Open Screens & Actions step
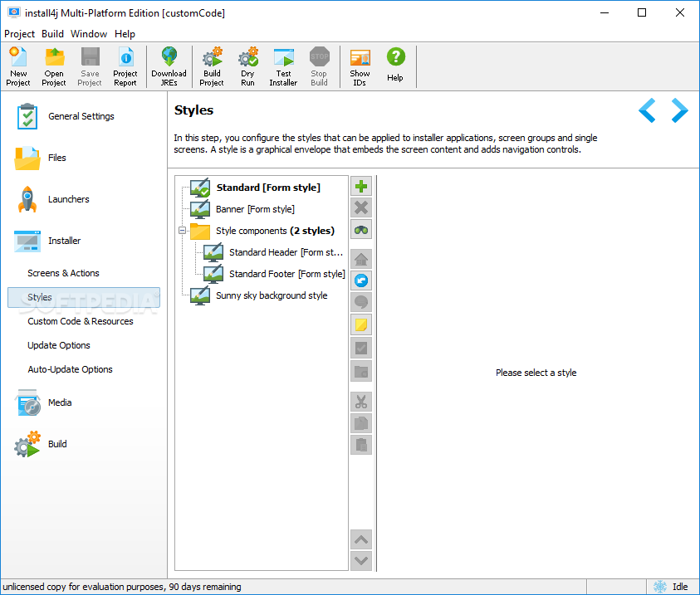 63,273
